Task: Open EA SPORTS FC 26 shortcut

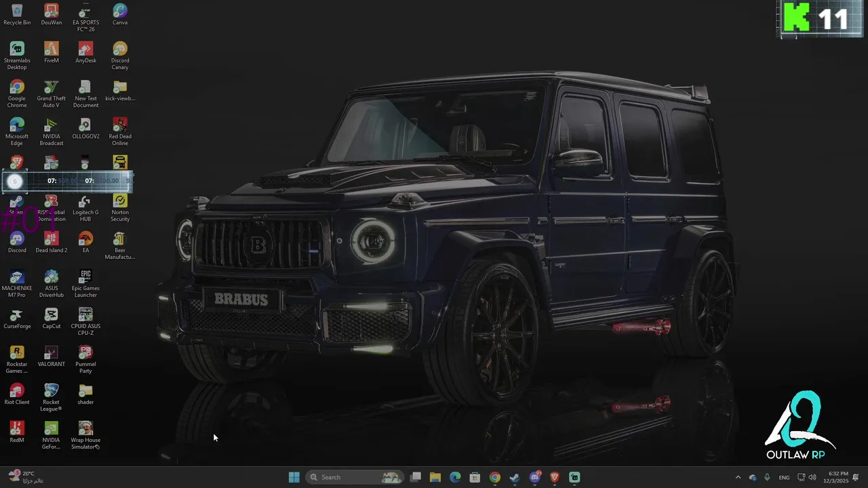Action: pos(85,18)
